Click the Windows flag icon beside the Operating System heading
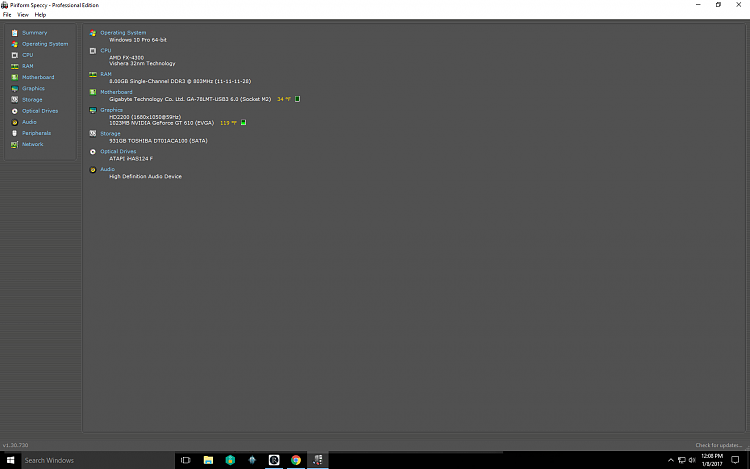Screen dimensions: 750x469 (x=93, y=33)
